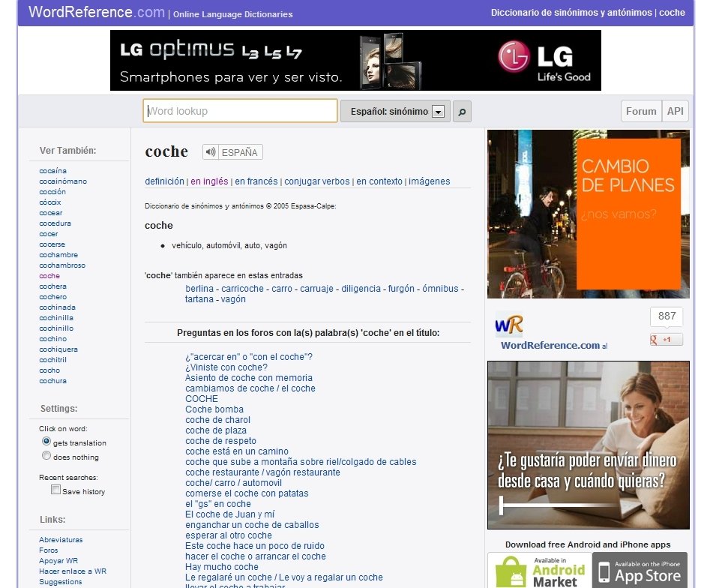Click the LG Optimus banner ad
The height and width of the screenshot is (588, 722).
(x=355, y=60)
